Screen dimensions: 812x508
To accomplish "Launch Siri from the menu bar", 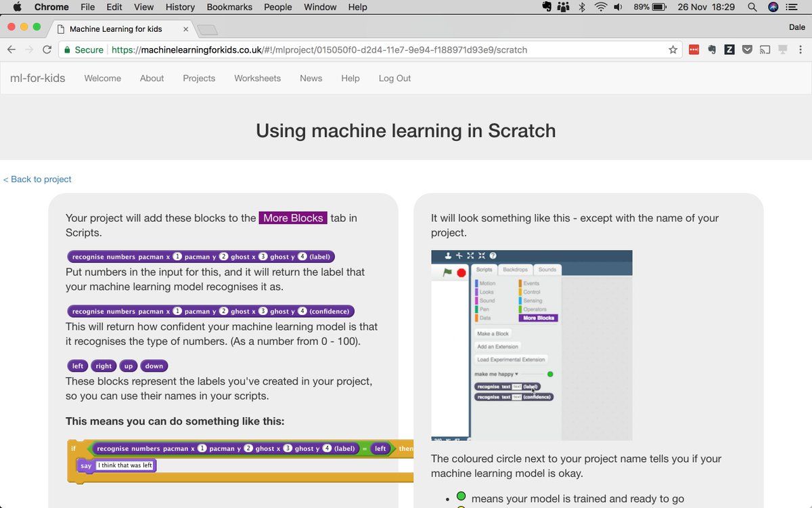I will (773, 7).
